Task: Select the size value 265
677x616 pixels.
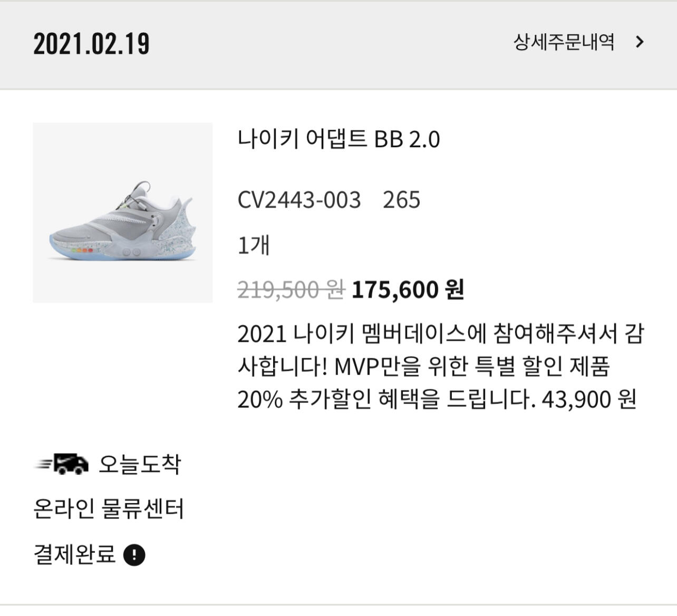Action: tap(401, 200)
